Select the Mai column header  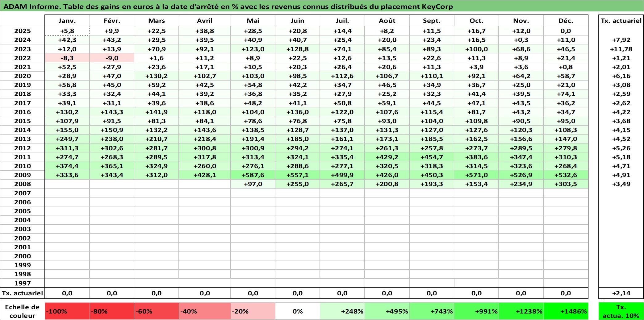pos(253,21)
